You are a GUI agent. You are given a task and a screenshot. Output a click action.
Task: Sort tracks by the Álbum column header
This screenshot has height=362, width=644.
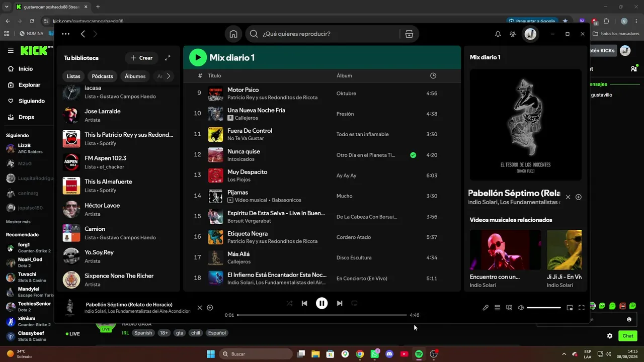click(344, 76)
